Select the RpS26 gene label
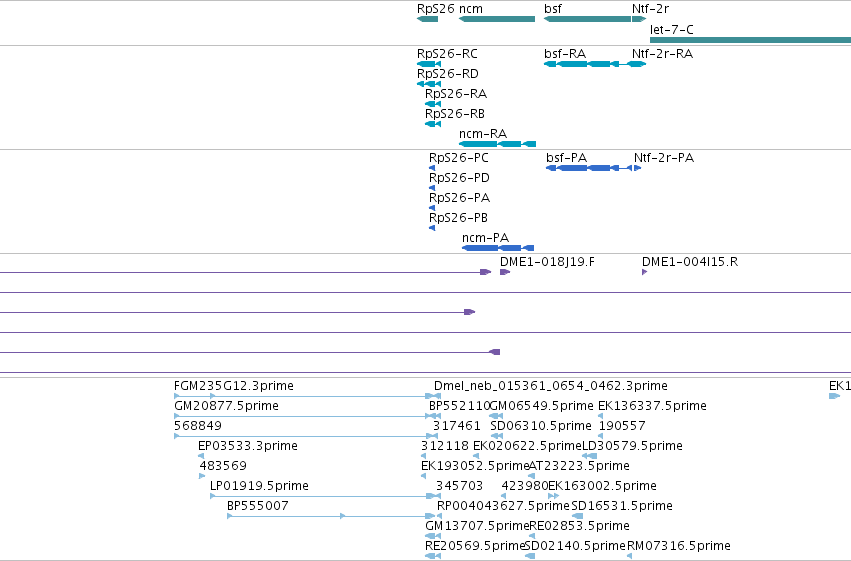Image resolution: width=851 pixels, height=561 pixels. pos(435,9)
